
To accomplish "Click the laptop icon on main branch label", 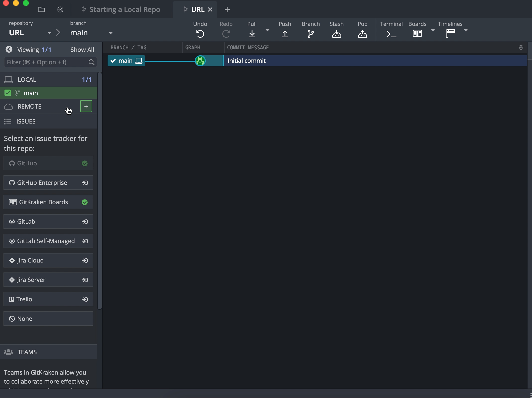I will tap(138, 61).
